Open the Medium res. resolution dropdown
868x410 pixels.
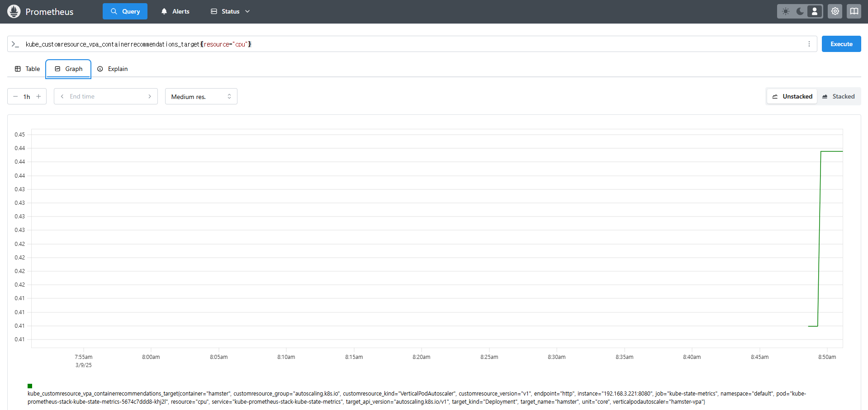point(201,96)
